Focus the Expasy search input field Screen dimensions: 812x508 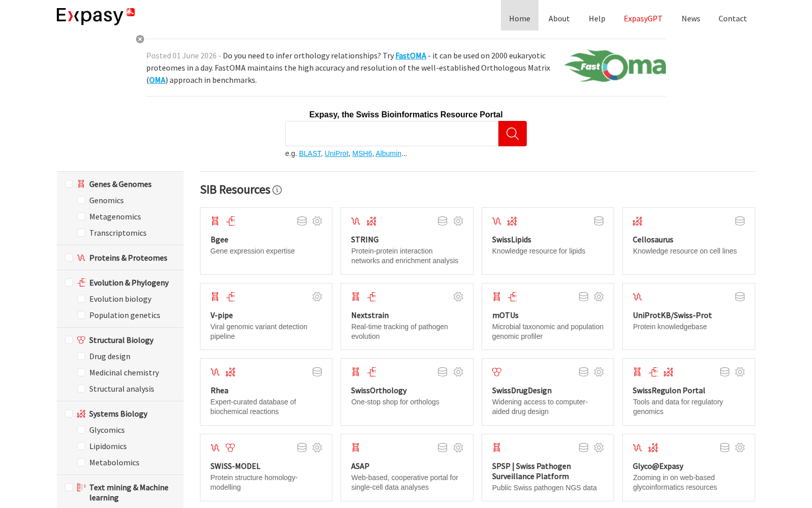pos(392,134)
